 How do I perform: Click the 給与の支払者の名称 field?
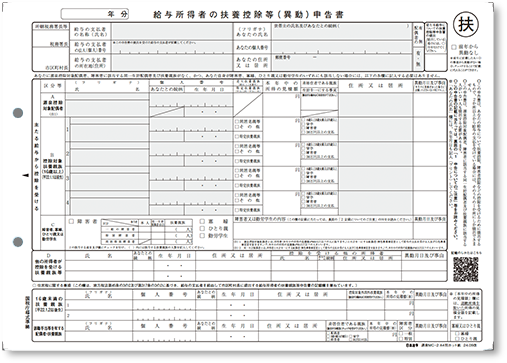point(172,32)
